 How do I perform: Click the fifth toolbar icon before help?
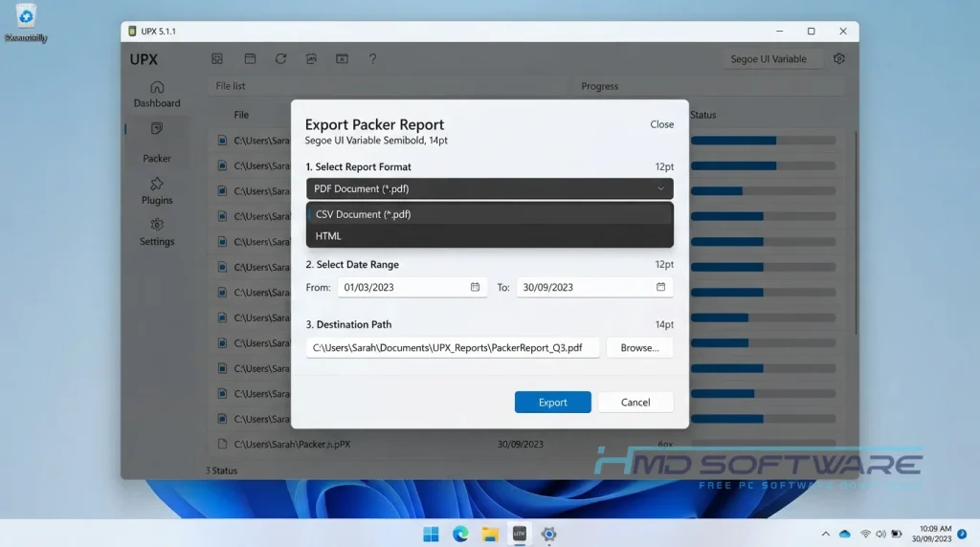342,58
